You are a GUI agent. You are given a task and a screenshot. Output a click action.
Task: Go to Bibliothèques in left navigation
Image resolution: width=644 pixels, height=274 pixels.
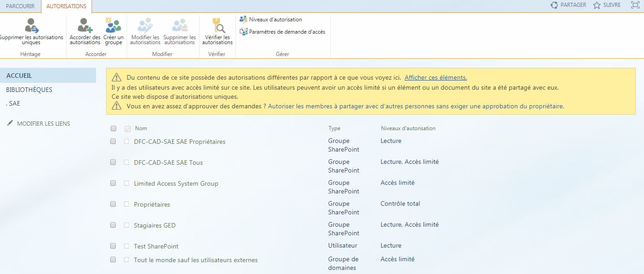(x=29, y=90)
